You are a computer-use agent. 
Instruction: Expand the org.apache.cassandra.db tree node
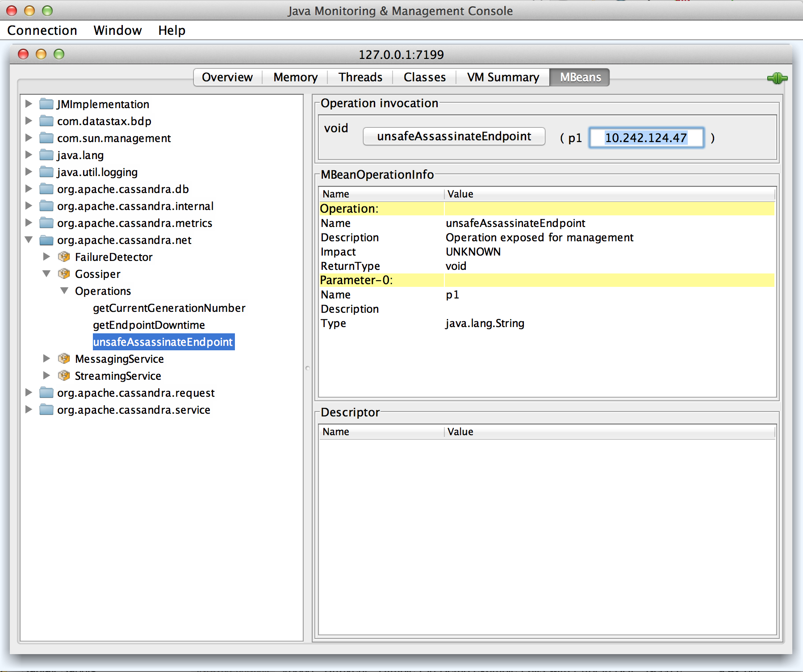29,189
